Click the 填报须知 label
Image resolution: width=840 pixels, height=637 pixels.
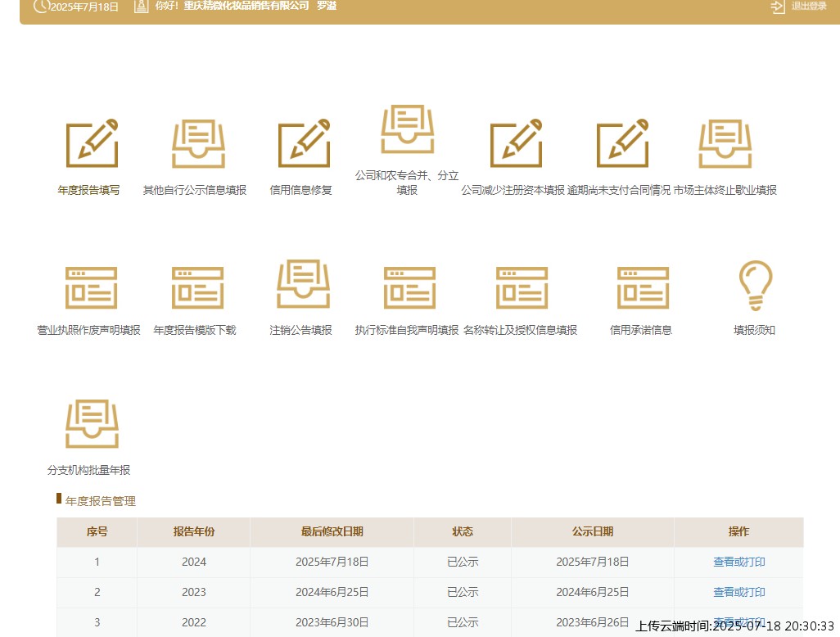[x=754, y=330]
